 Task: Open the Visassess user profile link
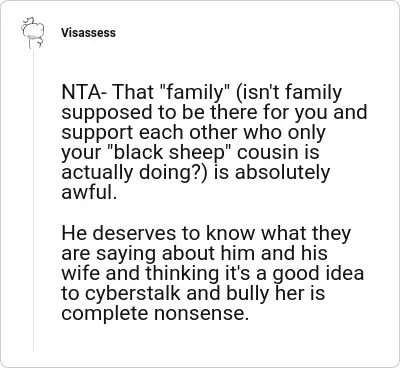[88, 33]
